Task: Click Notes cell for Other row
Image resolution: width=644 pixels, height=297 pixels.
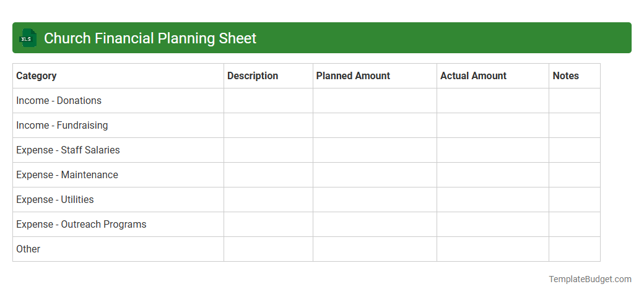Action: click(x=575, y=249)
